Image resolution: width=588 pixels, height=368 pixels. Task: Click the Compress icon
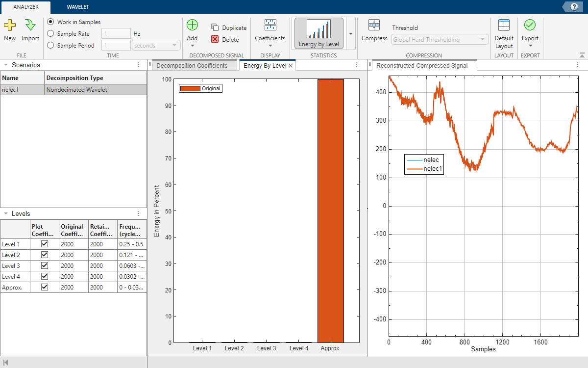click(x=374, y=26)
